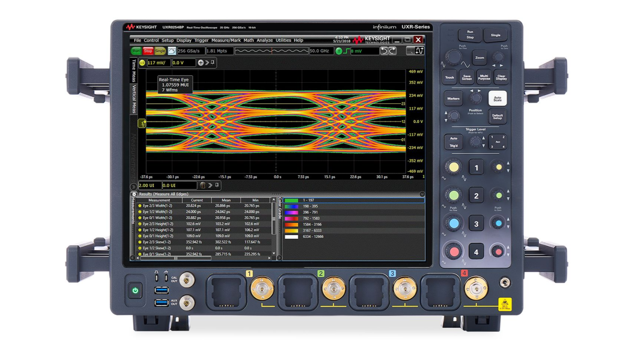644x348 pixels.
Task: Toggle the rising-edge trigger slope indicator
Action: pyautogui.click(x=346, y=50)
